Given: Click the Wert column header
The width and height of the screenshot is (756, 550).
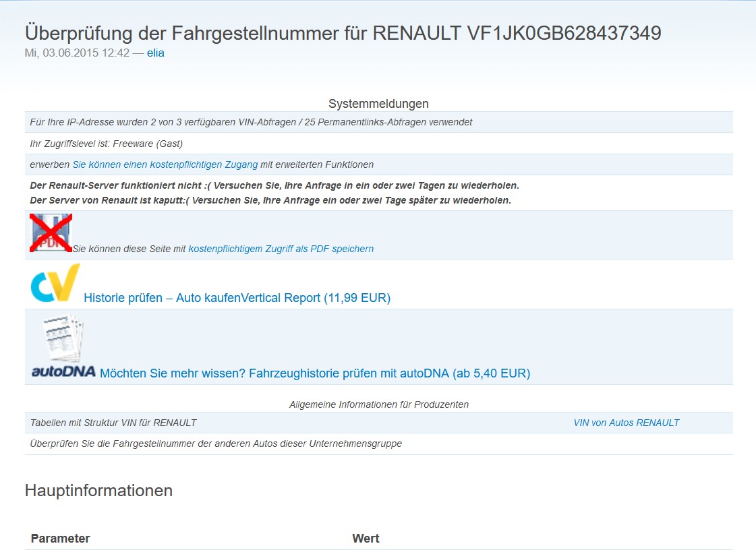Looking at the screenshot, I should pyautogui.click(x=366, y=538).
